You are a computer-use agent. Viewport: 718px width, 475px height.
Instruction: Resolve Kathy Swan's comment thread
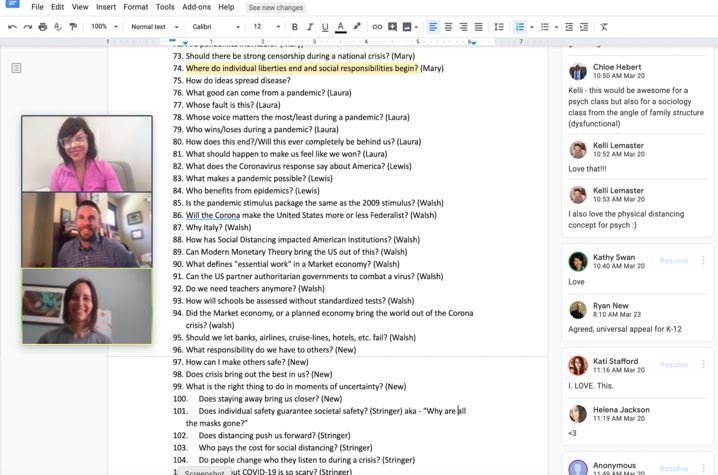coord(674,261)
